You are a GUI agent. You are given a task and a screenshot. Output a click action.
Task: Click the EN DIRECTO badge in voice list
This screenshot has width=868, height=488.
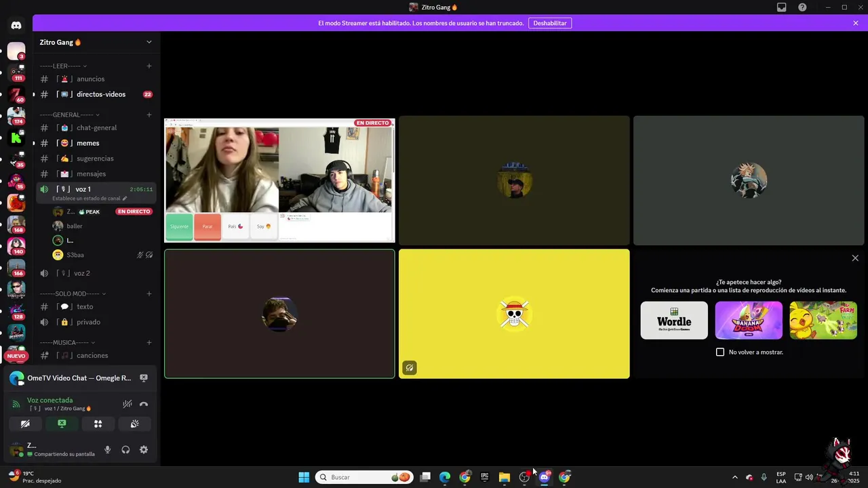point(134,211)
